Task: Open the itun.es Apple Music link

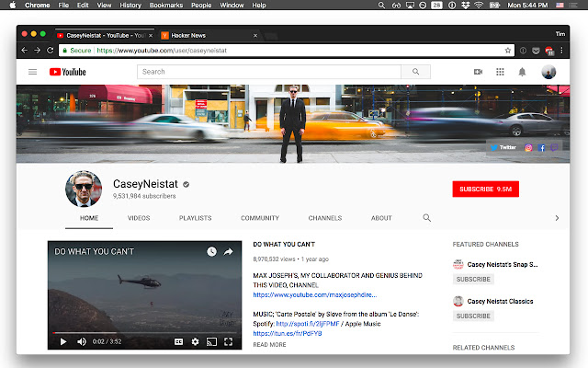Action: (288, 333)
